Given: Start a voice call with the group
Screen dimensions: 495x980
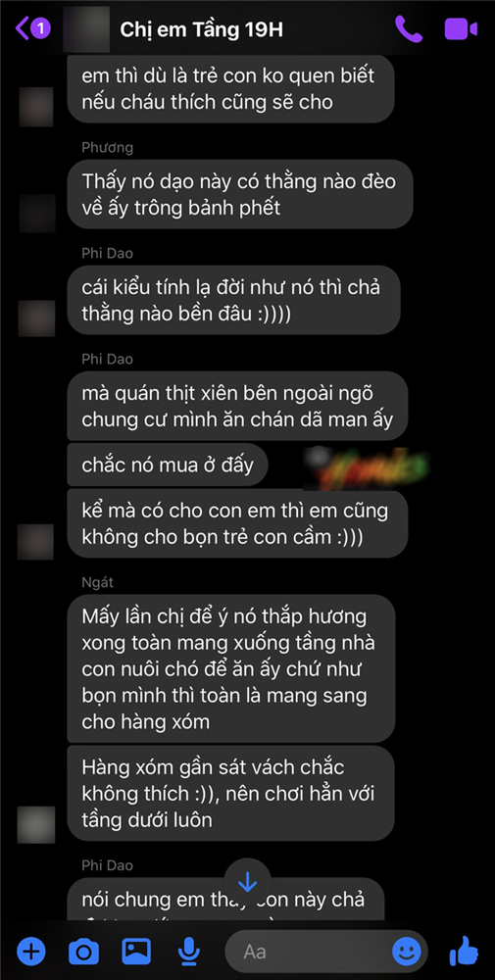Looking at the screenshot, I should point(409,28).
